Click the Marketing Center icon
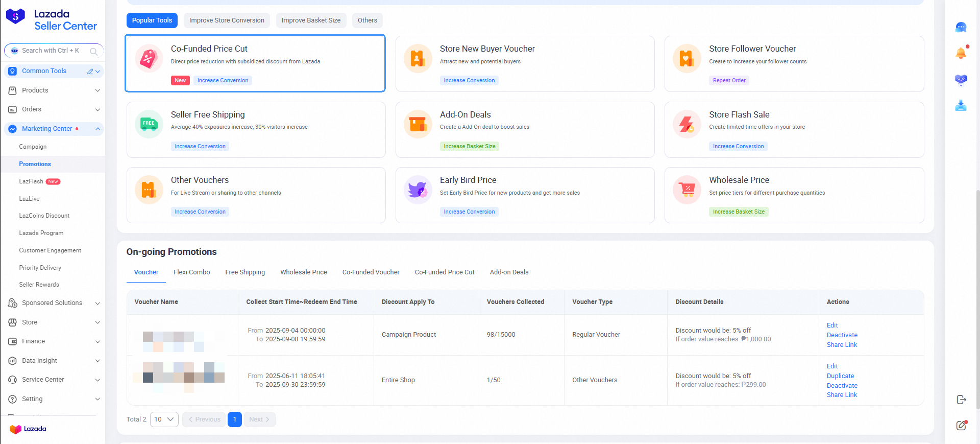 (x=13, y=129)
